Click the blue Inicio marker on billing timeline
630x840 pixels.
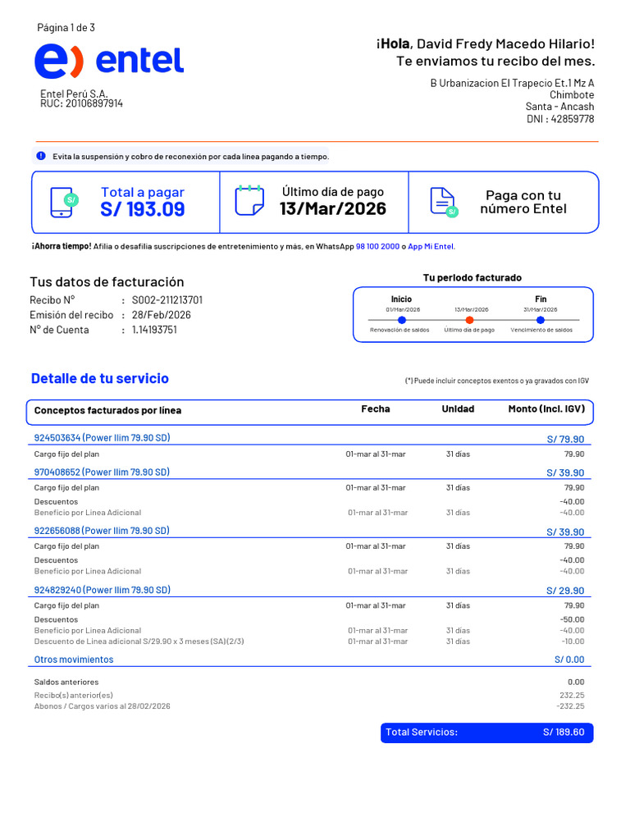(x=402, y=320)
